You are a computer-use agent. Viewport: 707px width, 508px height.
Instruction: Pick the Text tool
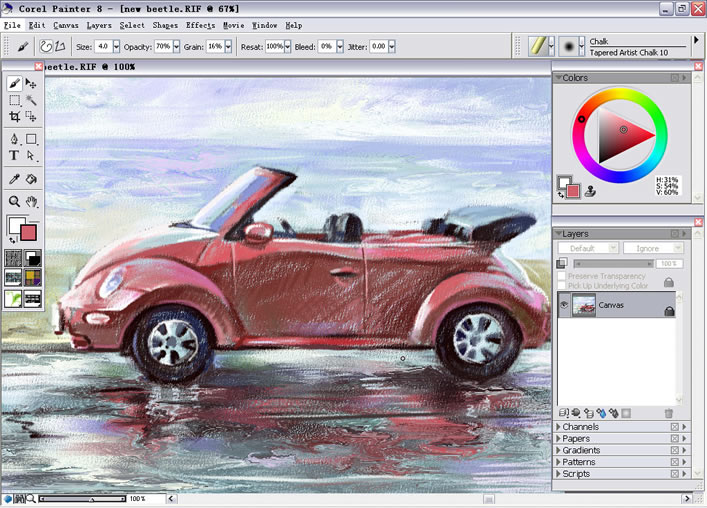[14, 155]
